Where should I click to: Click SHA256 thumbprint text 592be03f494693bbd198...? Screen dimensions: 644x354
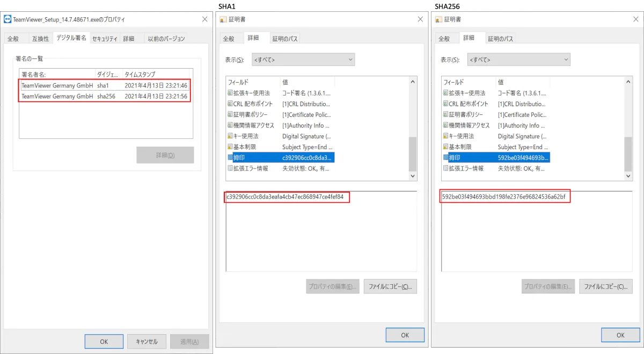(x=503, y=197)
